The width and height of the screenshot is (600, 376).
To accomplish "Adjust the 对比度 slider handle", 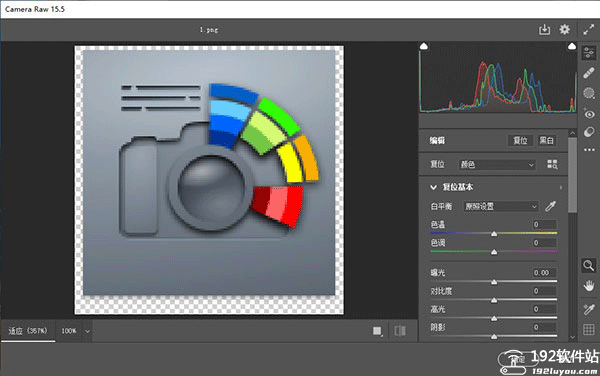I will point(494,300).
